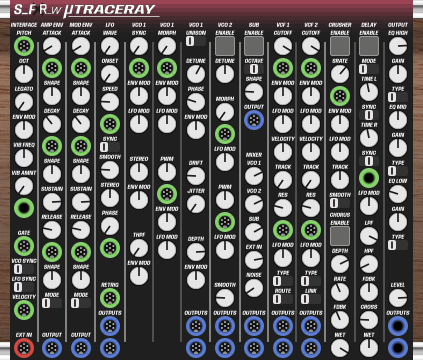
Task: Toggle the EQ HIGH TYPE switch
Action: coord(398,97)
